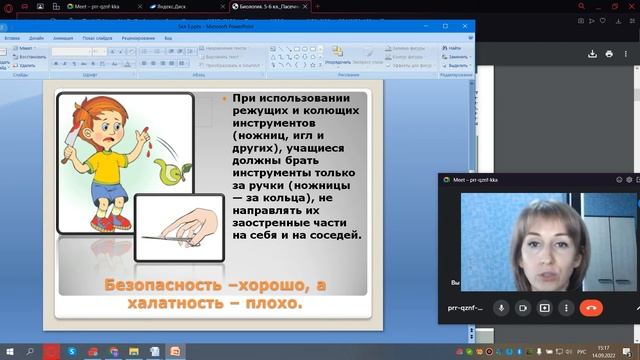Image resolution: width=640 pixels, height=360 pixels.
Task: Open the Windows Start menu
Action: [x=9, y=351]
